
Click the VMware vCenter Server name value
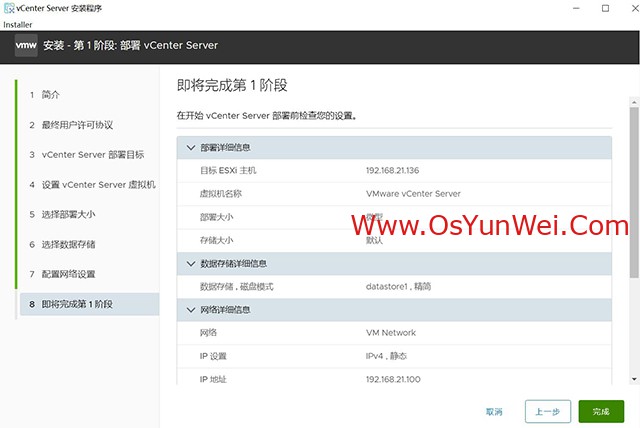pyautogui.click(x=413, y=193)
